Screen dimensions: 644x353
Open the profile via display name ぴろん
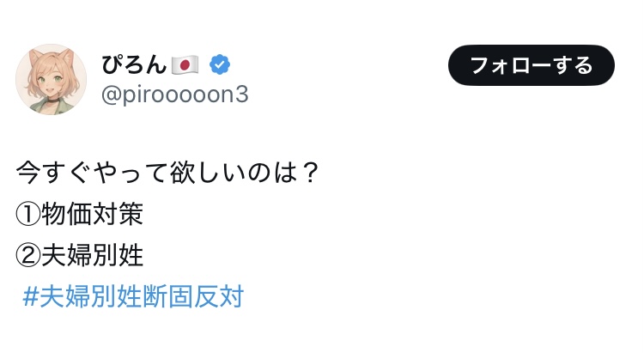tap(134, 64)
